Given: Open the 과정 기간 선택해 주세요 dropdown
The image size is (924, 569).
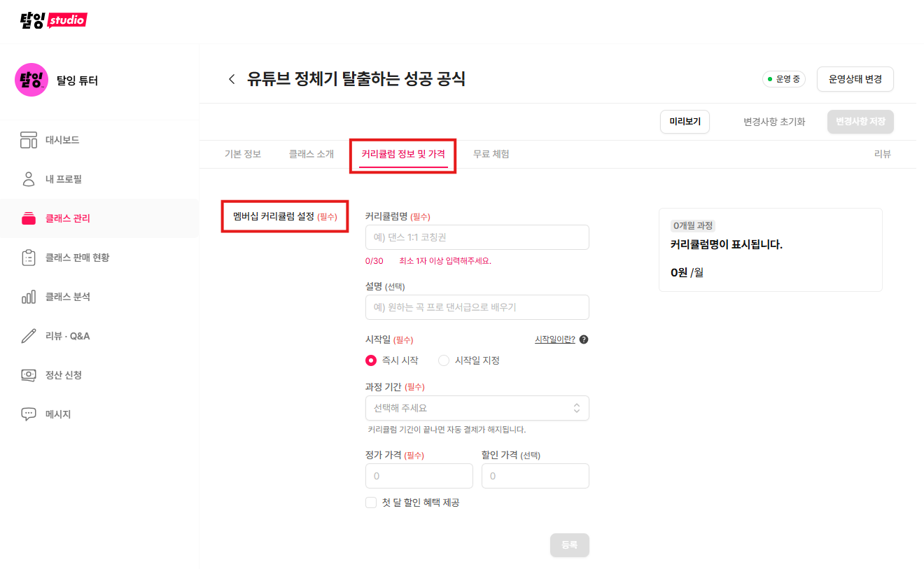Looking at the screenshot, I should click(x=477, y=408).
